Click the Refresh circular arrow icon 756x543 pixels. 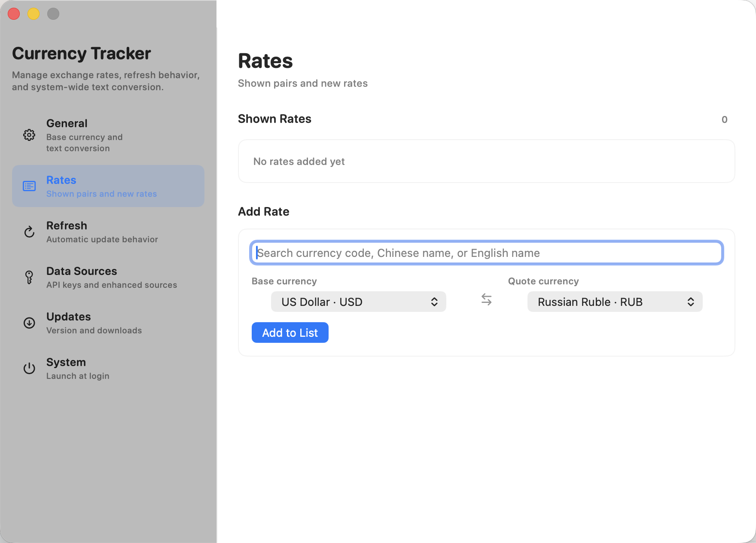pos(29,232)
